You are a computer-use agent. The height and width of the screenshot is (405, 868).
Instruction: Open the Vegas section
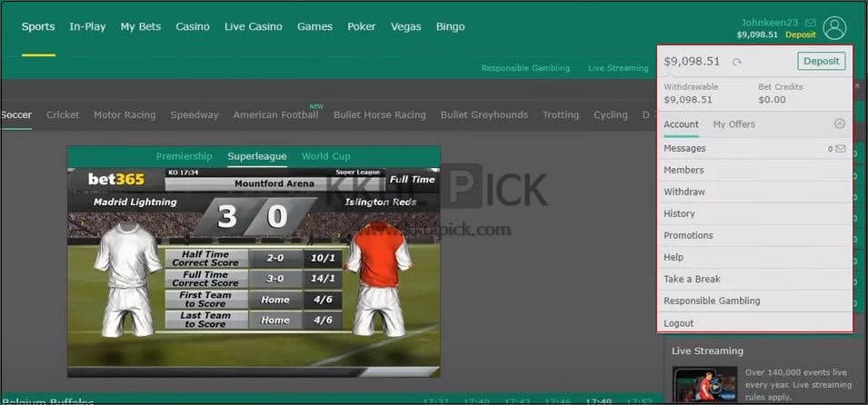[405, 26]
